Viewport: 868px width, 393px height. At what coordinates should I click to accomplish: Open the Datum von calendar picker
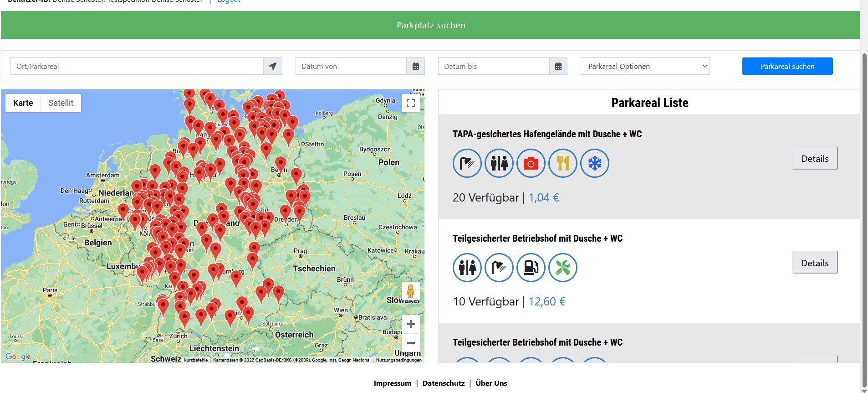click(415, 66)
